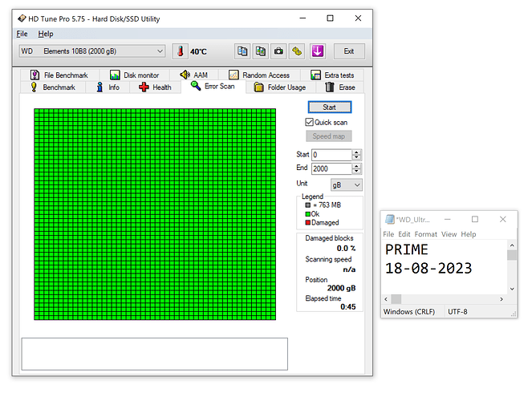Open Notepad View menu
Image resolution: width=532 pixels, height=401 pixels.
click(x=449, y=234)
